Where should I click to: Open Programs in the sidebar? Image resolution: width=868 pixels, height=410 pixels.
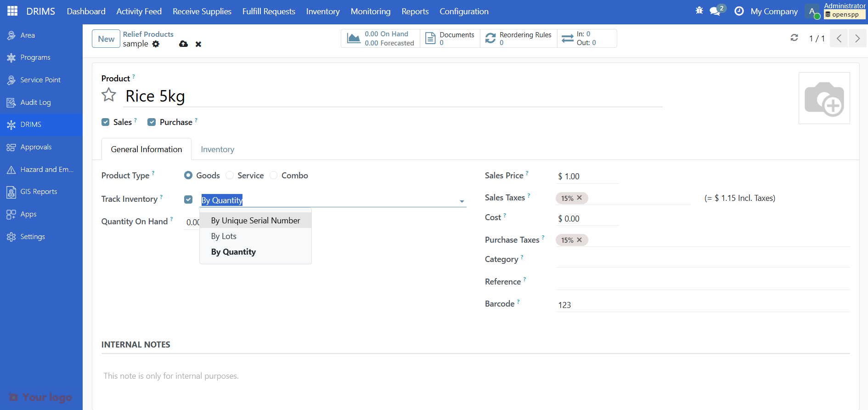[41, 57]
